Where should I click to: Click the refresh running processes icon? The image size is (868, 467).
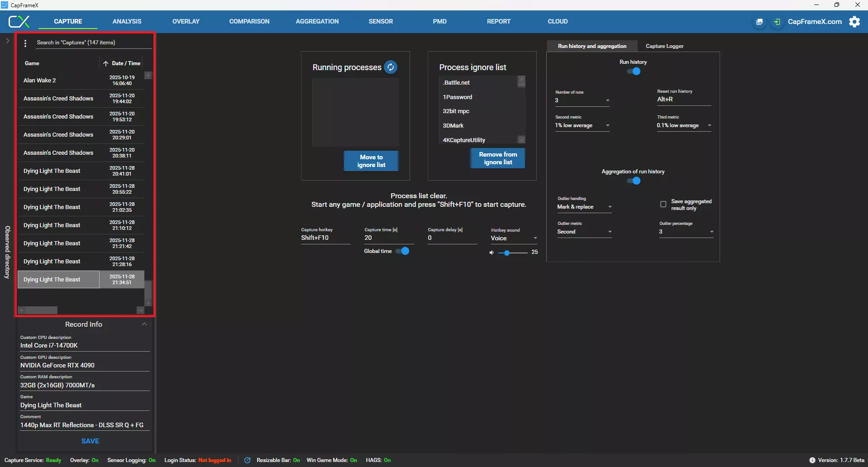pos(390,67)
